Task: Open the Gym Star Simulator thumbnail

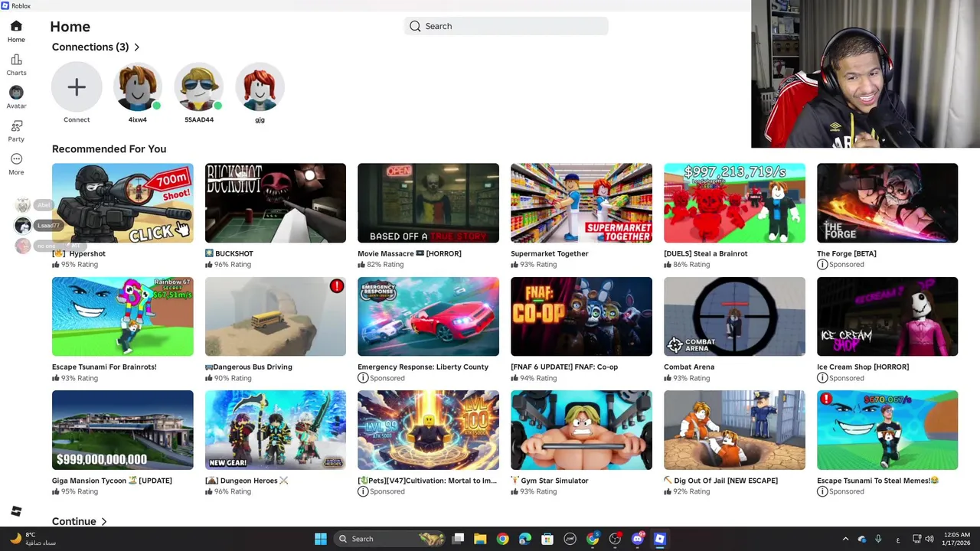Action: [x=581, y=430]
